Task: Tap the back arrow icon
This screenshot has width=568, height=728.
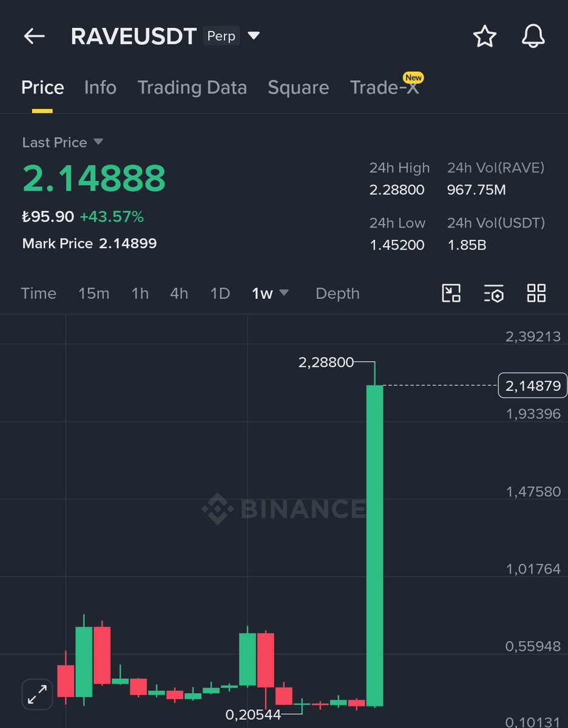Action: point(35,36)
